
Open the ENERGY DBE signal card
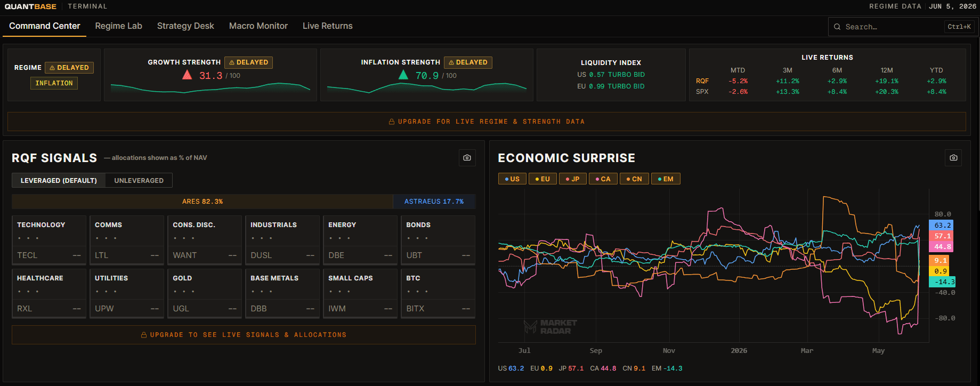click(360, 240)
